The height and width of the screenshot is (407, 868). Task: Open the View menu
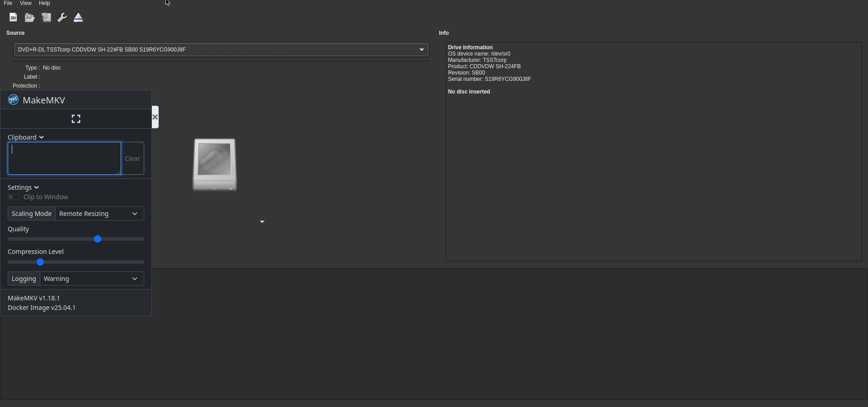pos(26,3)
